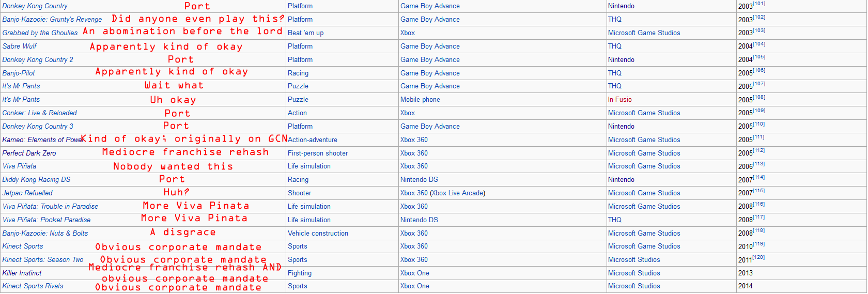This screenshot has height=294, width=868.
Task: Click the Jetpac Refuelled title link
Action: pyautogui.click(x=27, y=193)
